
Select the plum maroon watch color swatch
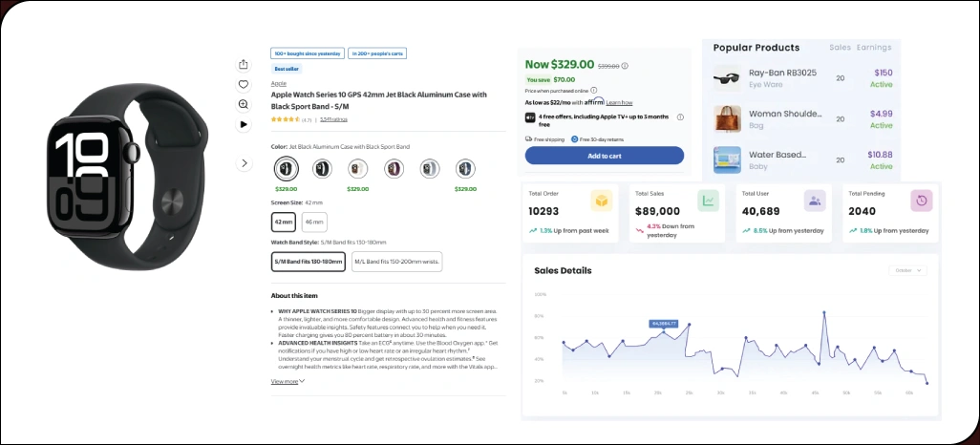[x=394, y=169]
